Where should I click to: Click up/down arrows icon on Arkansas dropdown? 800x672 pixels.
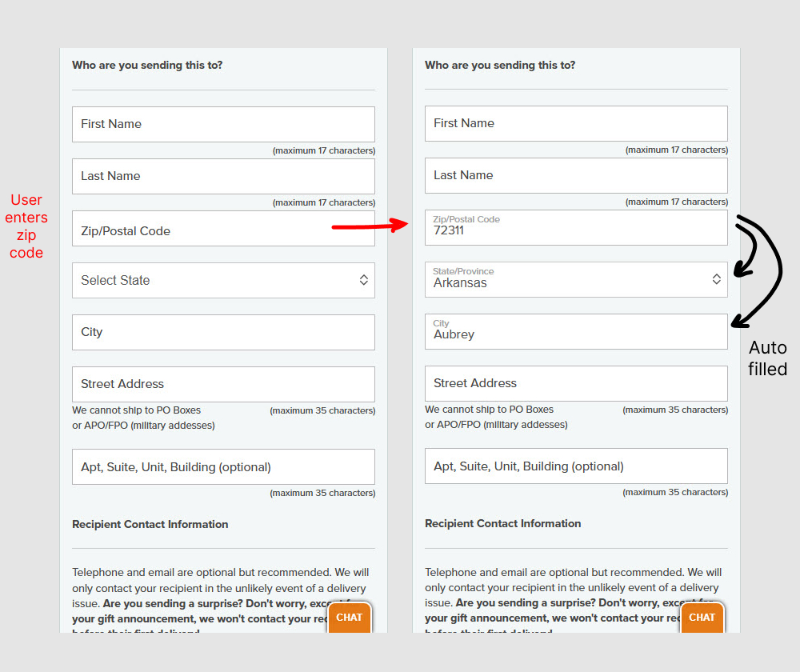pos(717,279)
